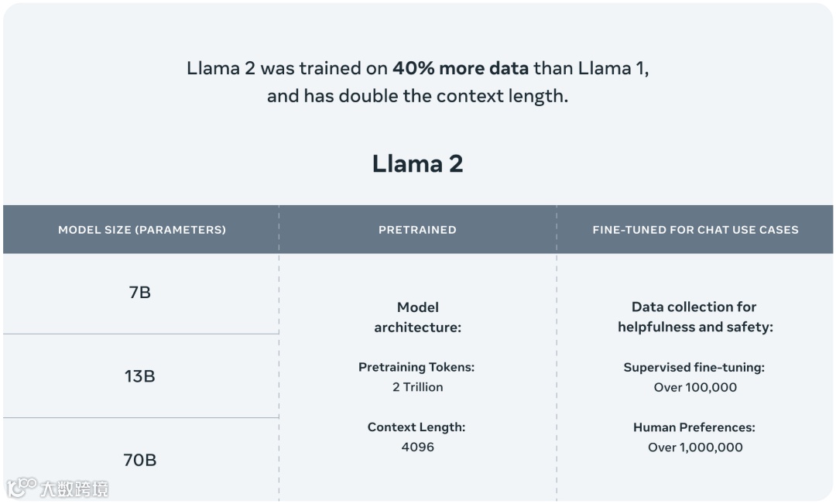Click the 'Supervised fine-tuning:' label
The image size is (836, 504).
click(694, 368)
